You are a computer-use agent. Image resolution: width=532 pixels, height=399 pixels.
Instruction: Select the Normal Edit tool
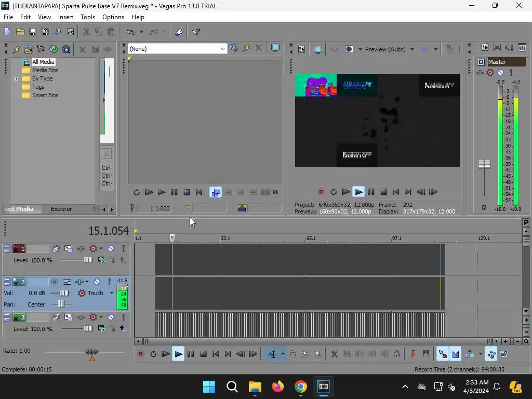(272, 354)
